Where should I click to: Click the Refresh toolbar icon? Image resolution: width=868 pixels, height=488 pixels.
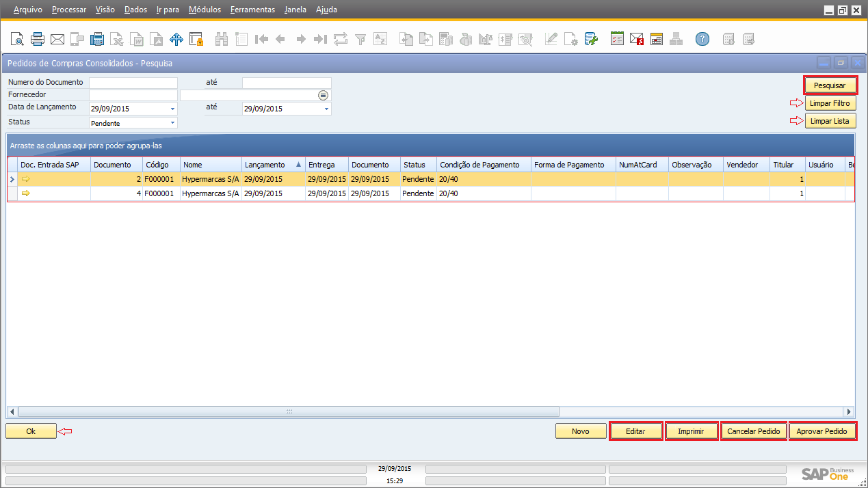tap(340, 39)
